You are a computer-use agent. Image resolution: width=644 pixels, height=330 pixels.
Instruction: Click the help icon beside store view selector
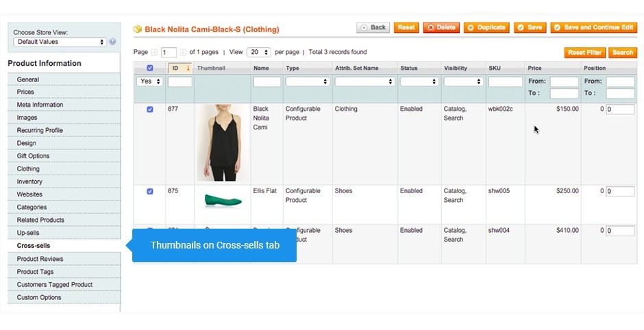[112, 42]
